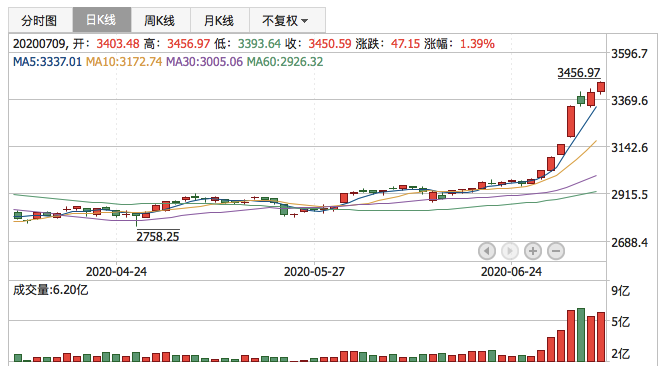Switch to the 月K线 tab
Screen dimensions: 663x375
click(220, 20)
